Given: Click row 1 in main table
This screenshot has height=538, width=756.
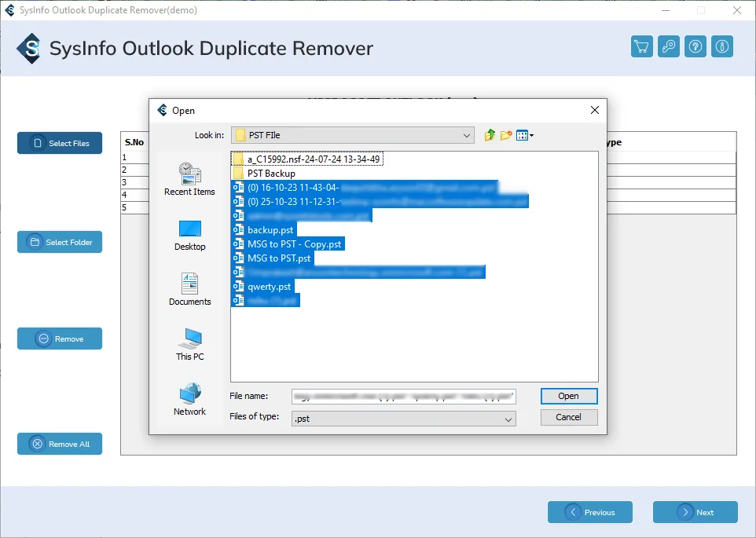Looking at the screenshot, I should (x=135, y=158).
